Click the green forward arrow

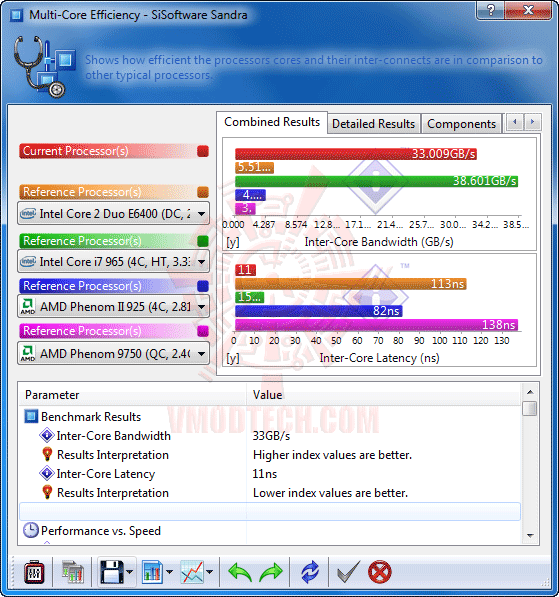pos(271,572)
